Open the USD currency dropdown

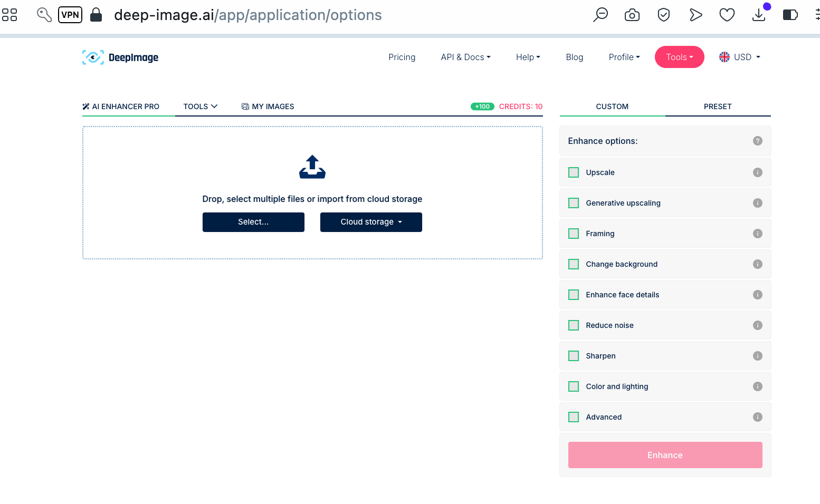coord(740,57)
